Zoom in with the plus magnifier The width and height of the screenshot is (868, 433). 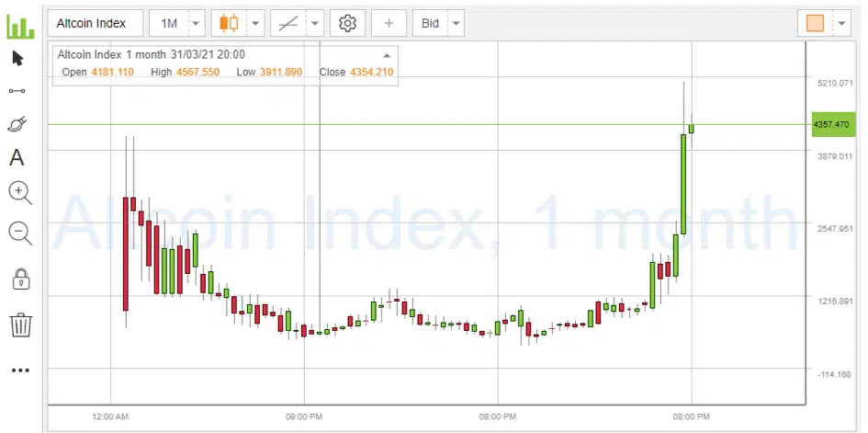point(20,193)
